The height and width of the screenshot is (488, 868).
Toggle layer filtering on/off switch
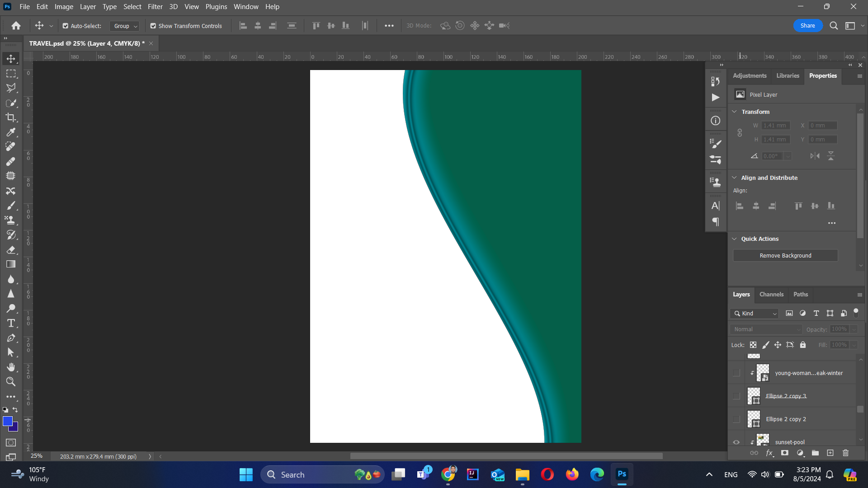click(856, 313)
